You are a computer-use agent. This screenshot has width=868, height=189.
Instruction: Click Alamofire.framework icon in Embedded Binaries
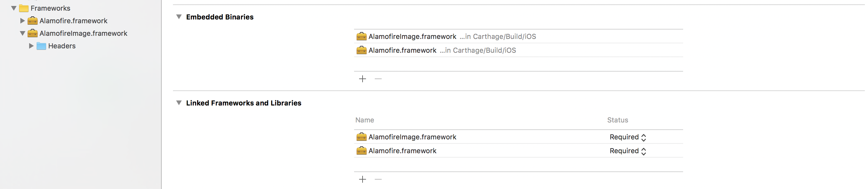[361, 50]
